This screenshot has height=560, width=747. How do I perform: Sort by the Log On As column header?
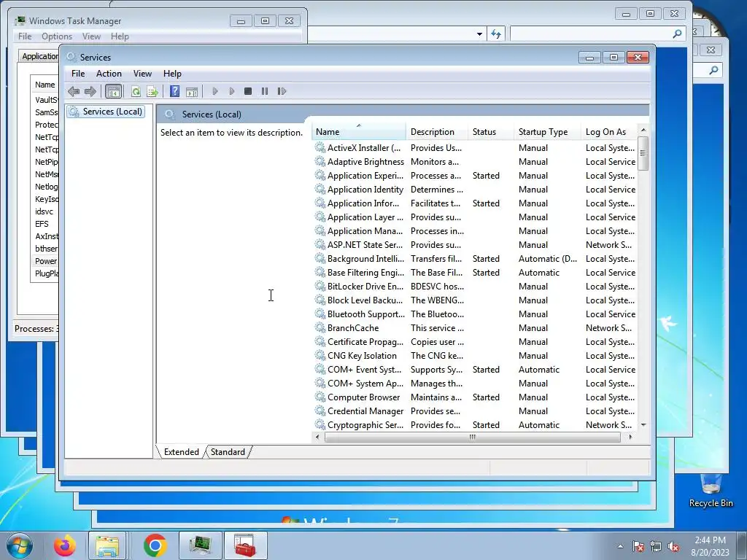(609, 132)
